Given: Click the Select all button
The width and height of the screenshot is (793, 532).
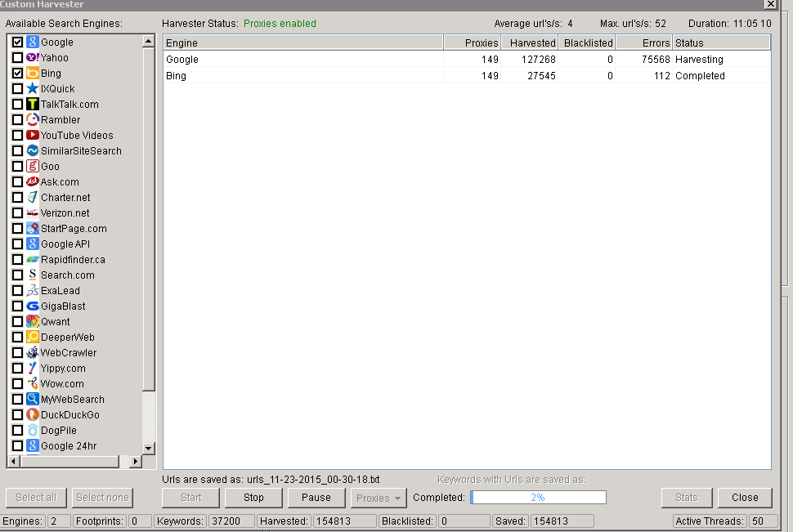Looking at the screenshot, I should [36, 498].
